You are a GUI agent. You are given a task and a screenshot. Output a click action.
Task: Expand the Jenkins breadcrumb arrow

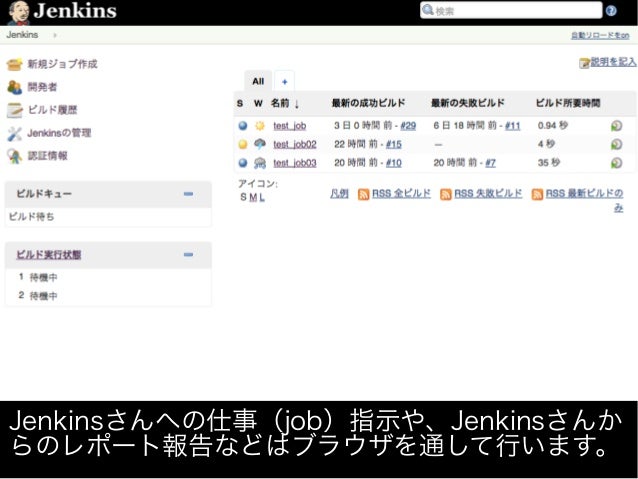click(55, 35)
